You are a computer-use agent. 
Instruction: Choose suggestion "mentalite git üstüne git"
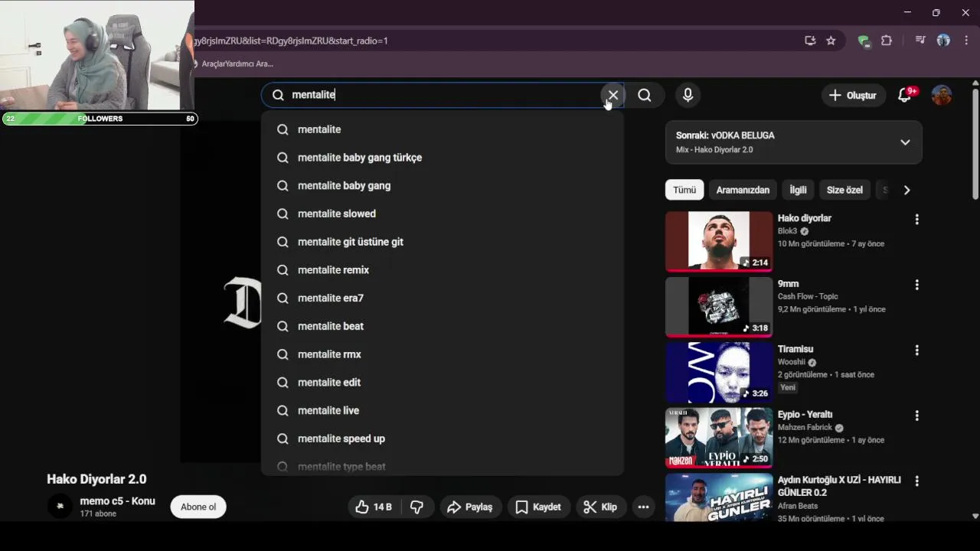click(x=443, y=242)
